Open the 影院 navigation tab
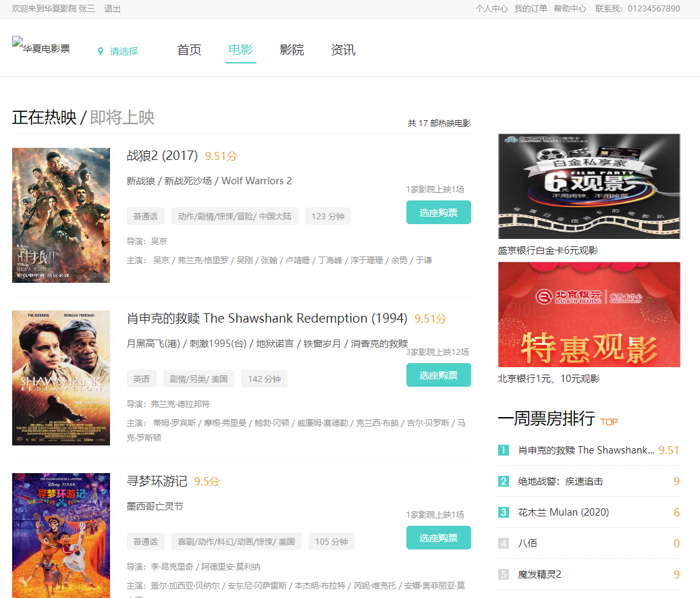Screen dimensions: 700x598 (292, 49)
